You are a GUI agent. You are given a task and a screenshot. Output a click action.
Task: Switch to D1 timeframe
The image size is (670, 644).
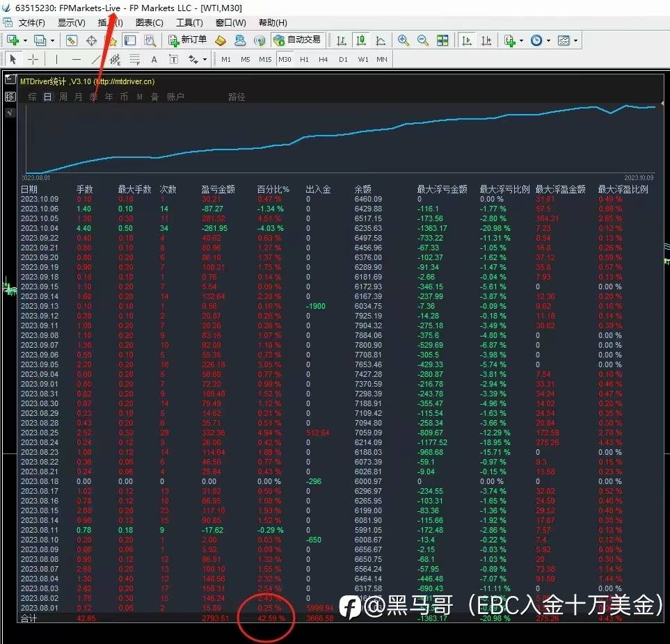coord(343,59)
